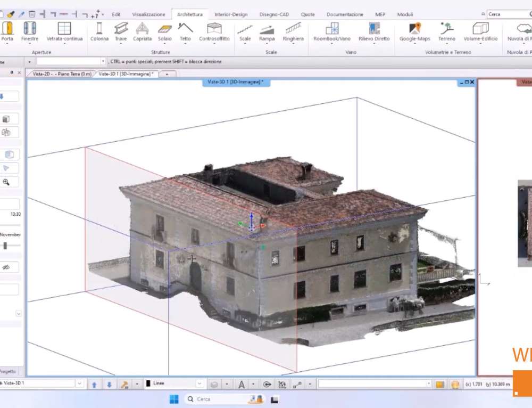The height and width of the screenshot is (408, 532).
Task: Open the Visualizzazione menu
Action: [x=148, y=14]
